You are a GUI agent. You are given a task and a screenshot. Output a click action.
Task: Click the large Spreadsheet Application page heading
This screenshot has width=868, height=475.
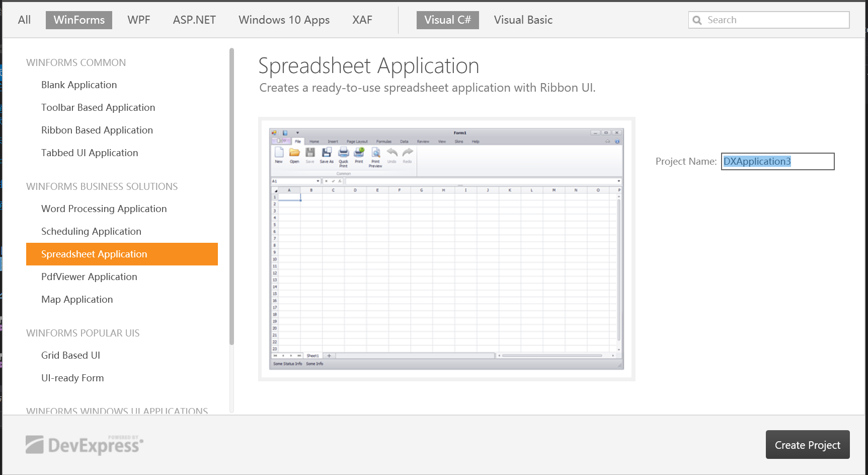[x=369, y=66]
